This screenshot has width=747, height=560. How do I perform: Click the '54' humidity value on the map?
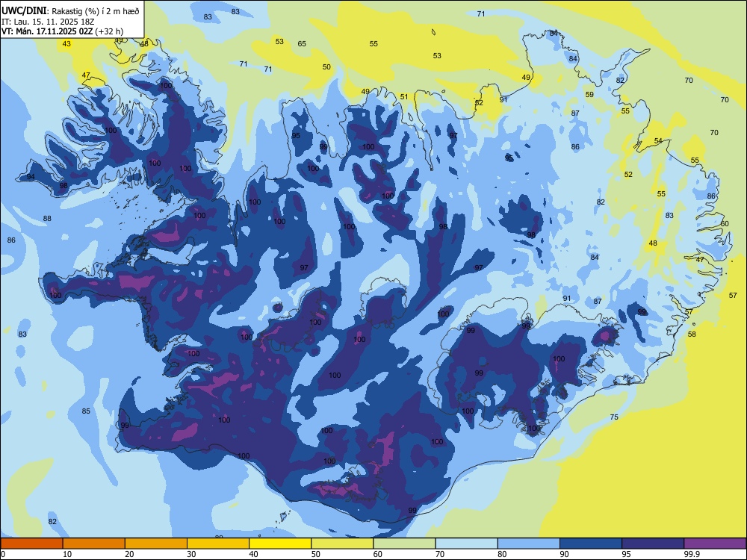[x=658, y=141]
